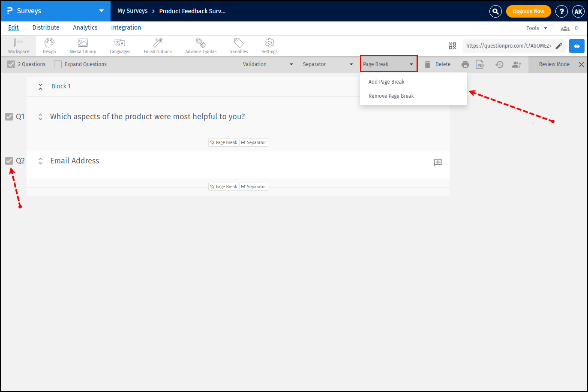The height and width of the screenshot is (392, 588).
Task: Uncheck the Q1 question checkbox
Action: (x=9, y=117)
